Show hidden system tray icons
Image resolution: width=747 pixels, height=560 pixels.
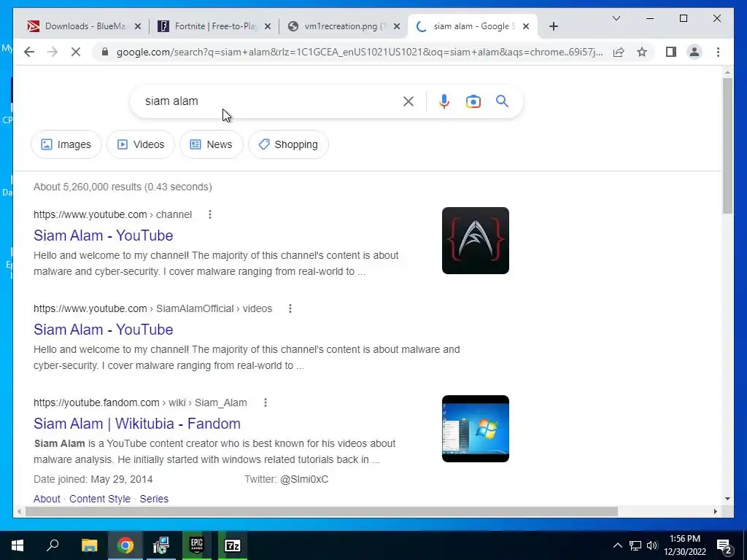click(x=617, y=545)
